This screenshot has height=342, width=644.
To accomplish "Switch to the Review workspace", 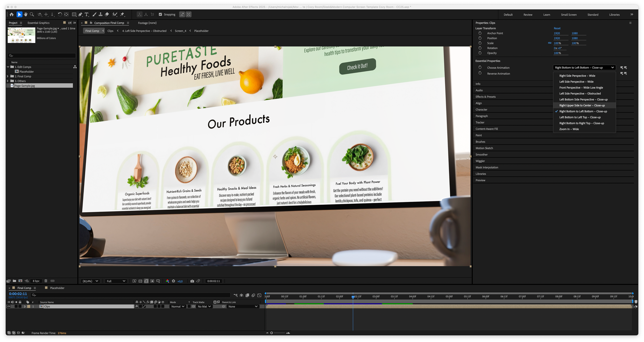I will pyautogui.click(x=528, y=14).
